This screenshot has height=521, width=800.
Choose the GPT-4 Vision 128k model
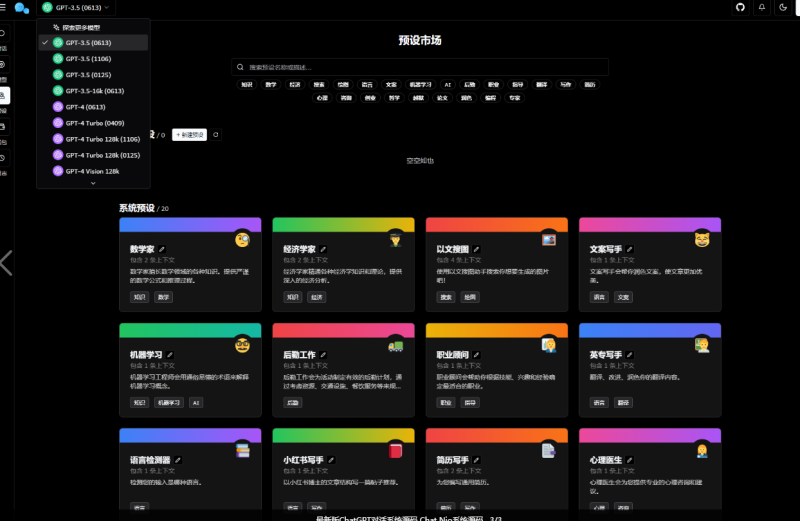coord(93,171)
